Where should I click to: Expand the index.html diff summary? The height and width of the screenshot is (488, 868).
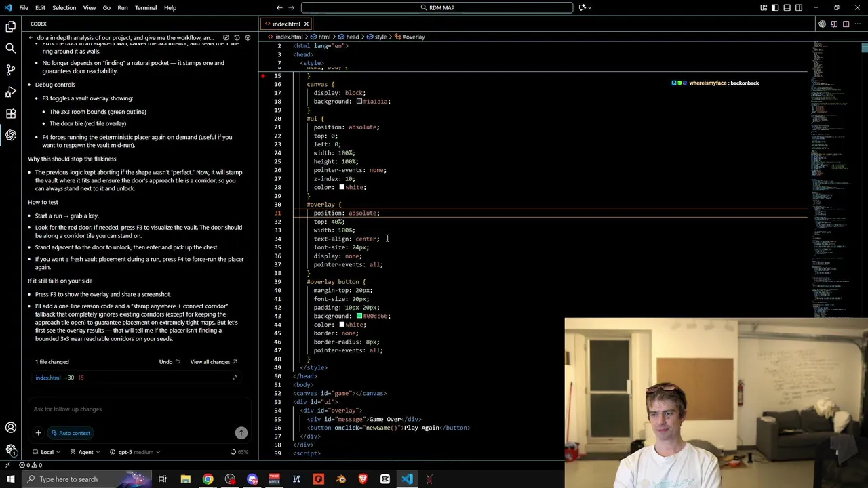(x=235, y=378)
